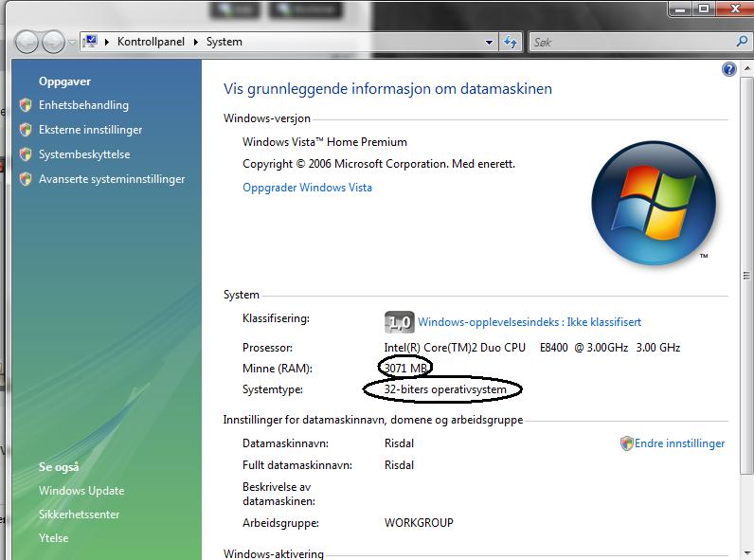Select the Windows Vista Home Premium text
The height and width of the screenshot is (560, 754).
(325, 142)
